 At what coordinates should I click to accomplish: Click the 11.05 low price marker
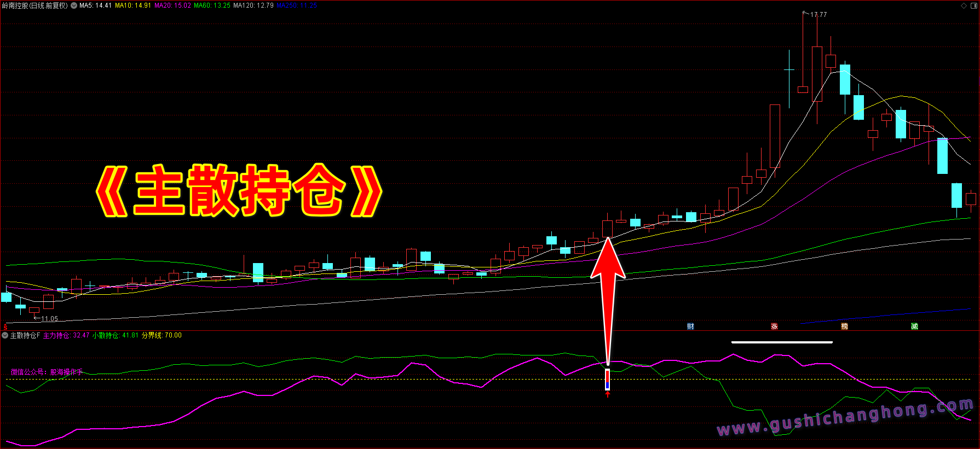click(x=49, y=319)
